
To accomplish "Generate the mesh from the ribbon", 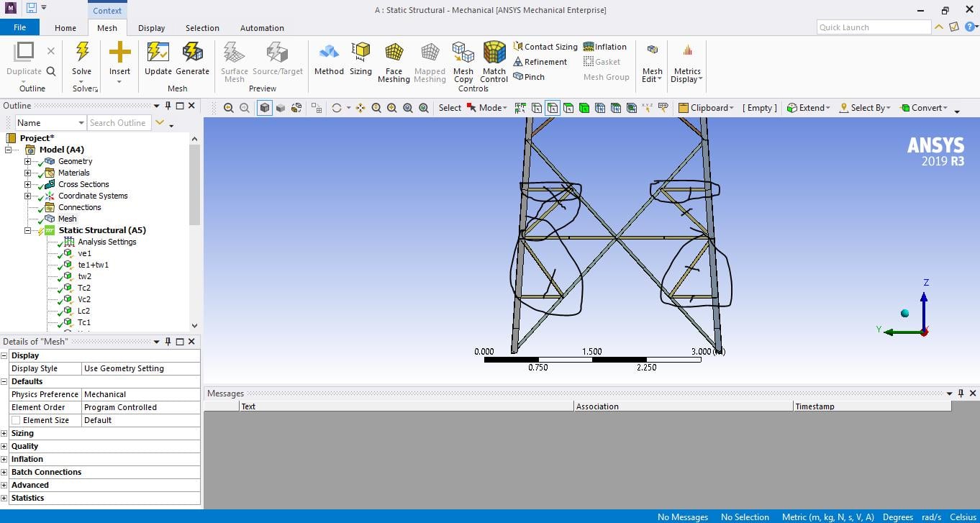I will tap(193, 58).
